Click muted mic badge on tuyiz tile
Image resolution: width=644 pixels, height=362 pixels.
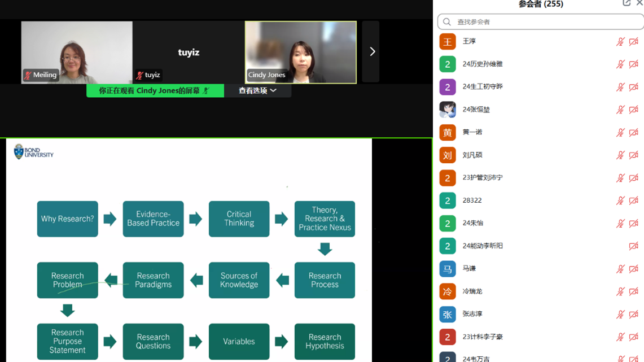139,75
